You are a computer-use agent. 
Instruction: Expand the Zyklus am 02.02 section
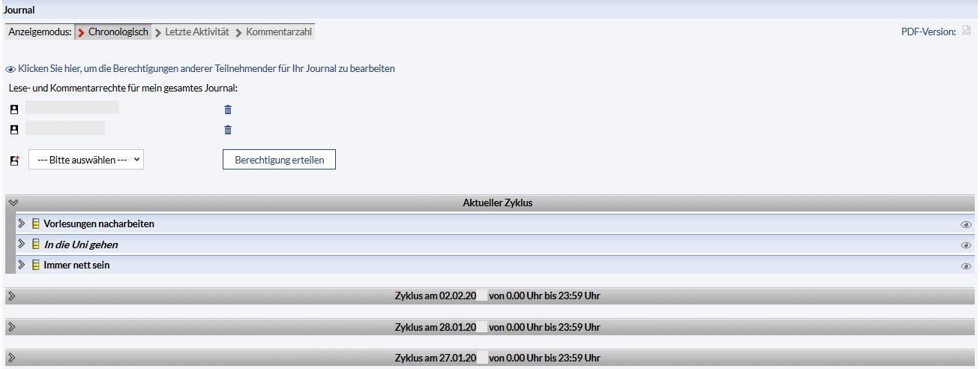pos(12,296)
